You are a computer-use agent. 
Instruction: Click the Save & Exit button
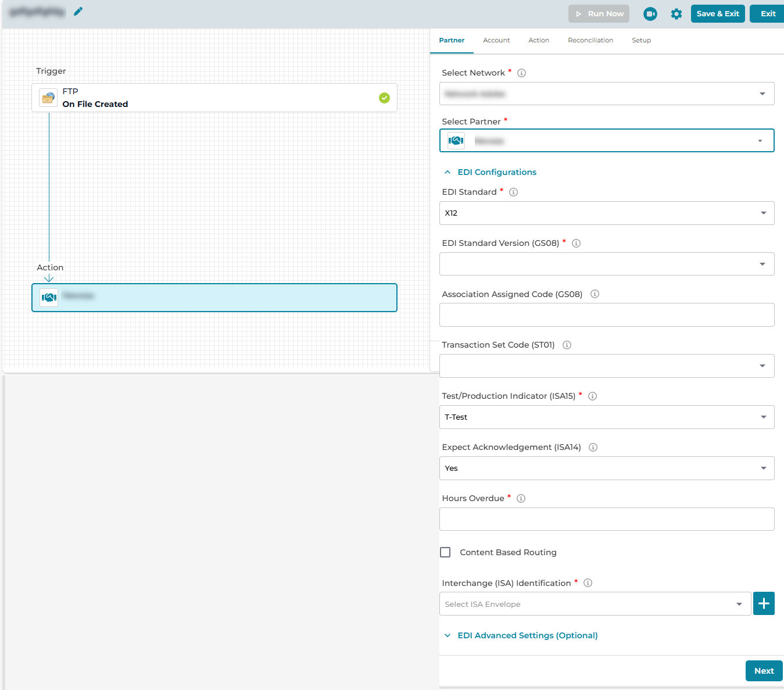[x=717, y=14]
